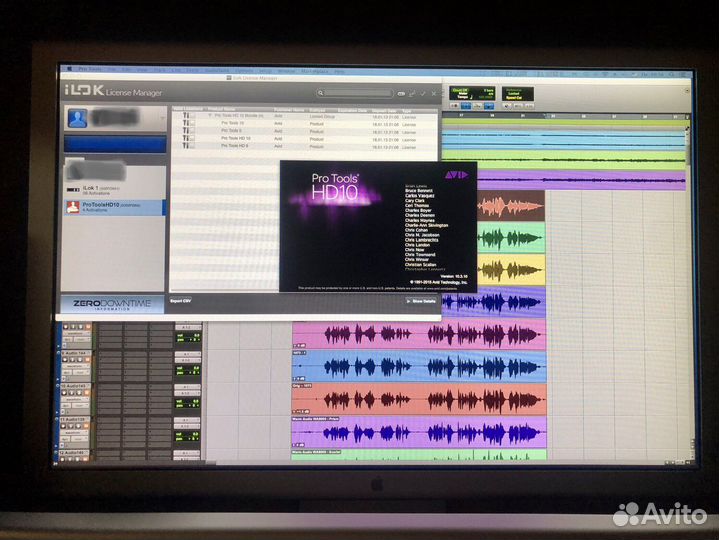Open the Track menu

click(160, 70)
